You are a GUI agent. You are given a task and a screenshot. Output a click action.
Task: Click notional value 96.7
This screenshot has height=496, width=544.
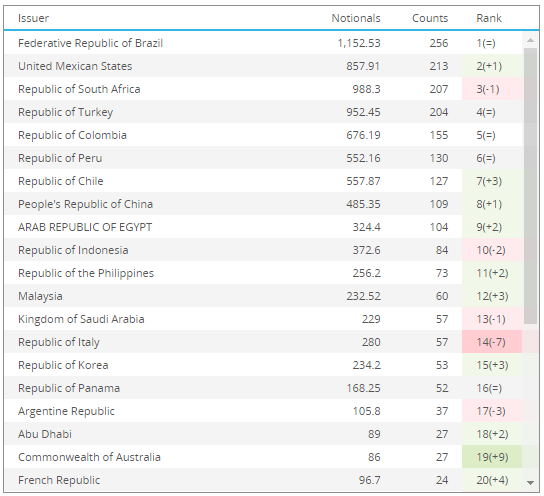pyautogui.click(x=369, y=480)
